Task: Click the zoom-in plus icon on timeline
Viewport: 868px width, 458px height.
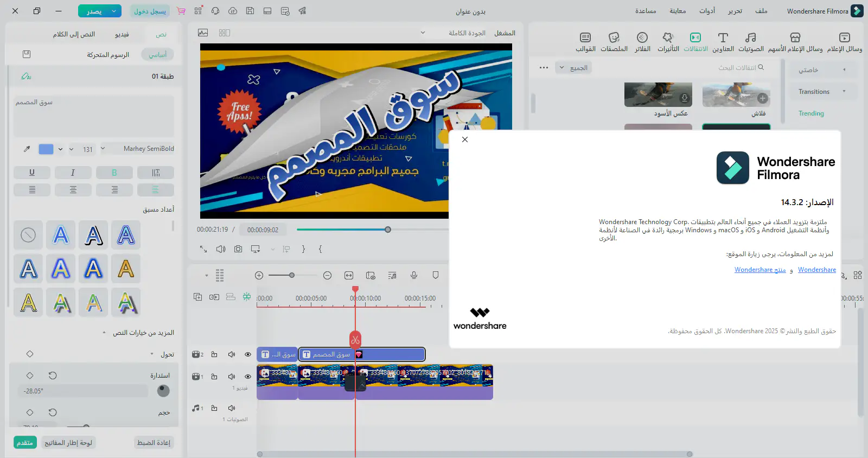Action: [x=259, y=276]
